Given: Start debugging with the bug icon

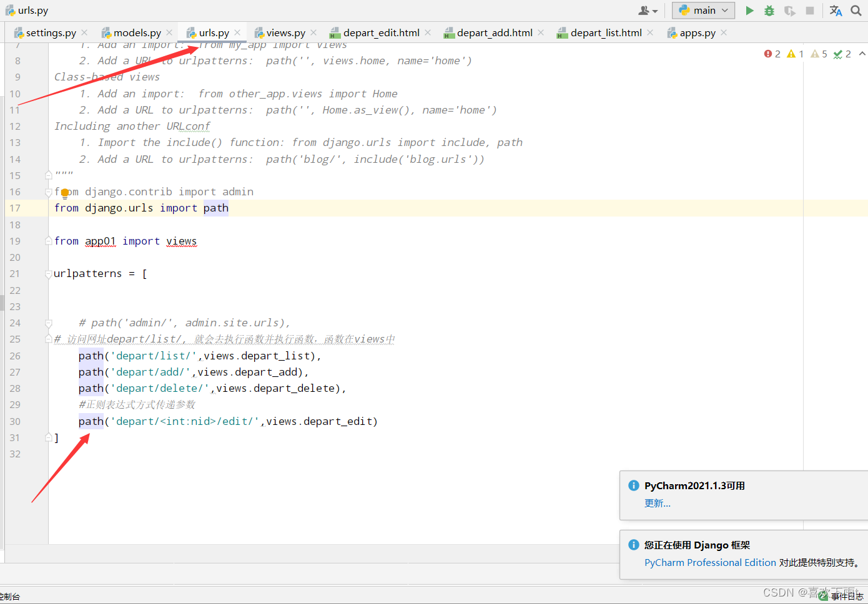Looking at the screenshot, I should tap(769, 11).
